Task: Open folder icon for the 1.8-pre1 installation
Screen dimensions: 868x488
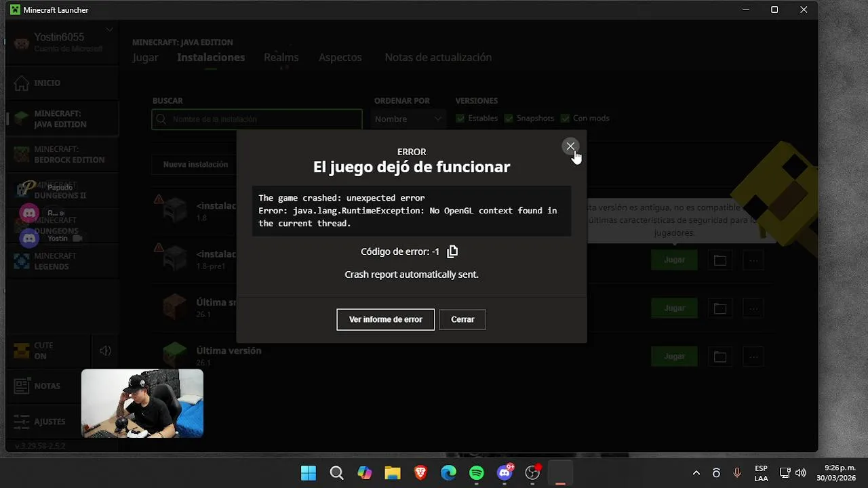Action: [720, 260]
